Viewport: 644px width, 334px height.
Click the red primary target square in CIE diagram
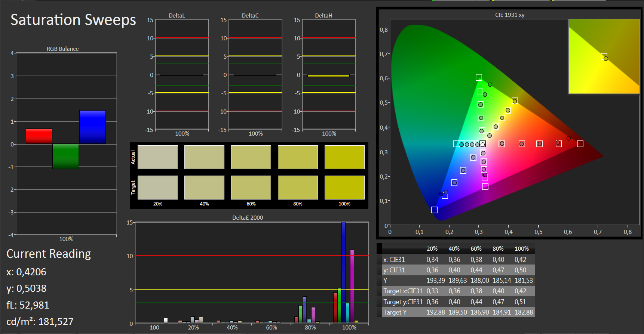(x=580, y=144)
